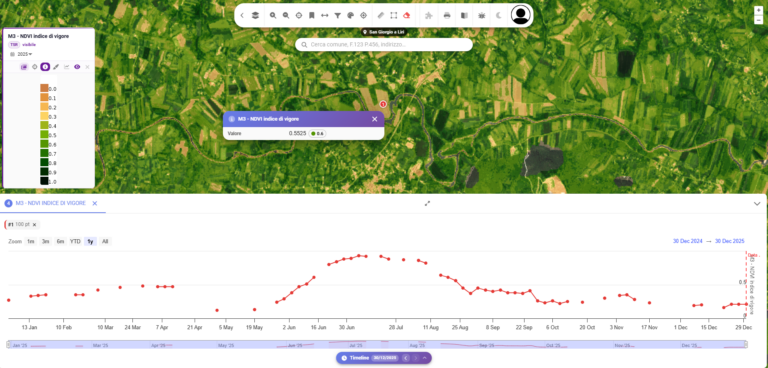Expand the Timeline bar with the up chevron
This screenshot has height=368, width=768.
coord(425,358)
